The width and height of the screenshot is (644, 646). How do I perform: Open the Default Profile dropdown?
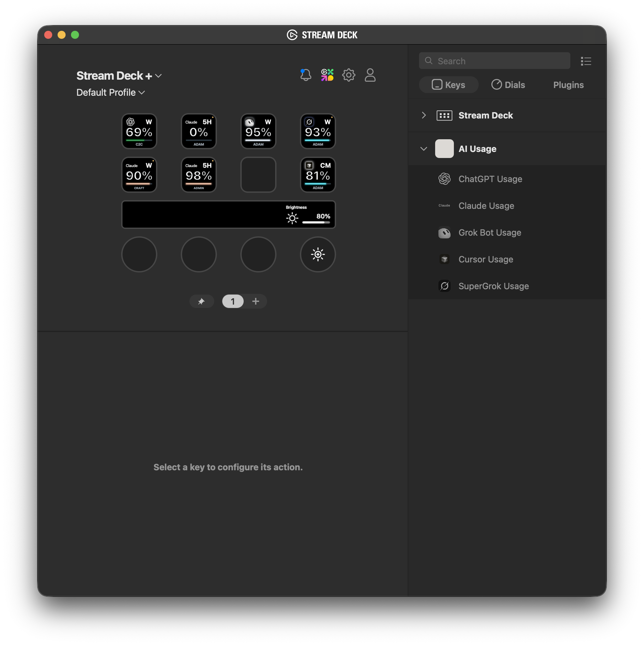(110, 92)
